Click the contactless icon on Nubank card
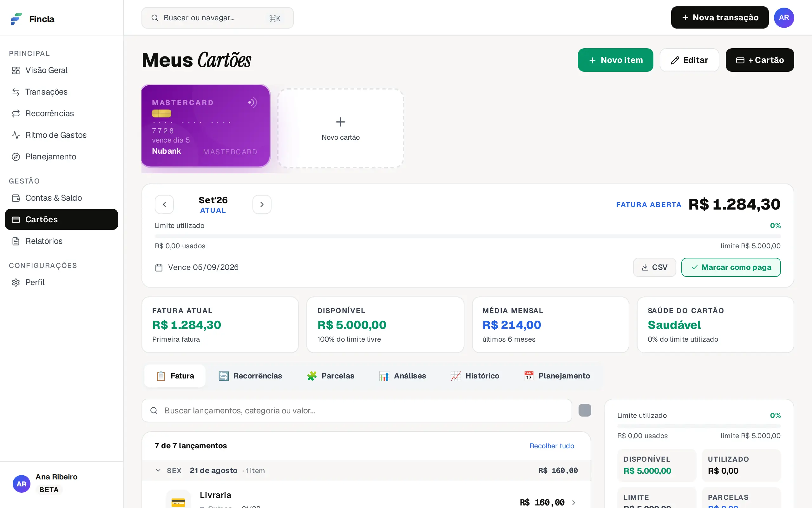Image resolution: width=812 pixels, height=508 pixels. tap(253, 103)
